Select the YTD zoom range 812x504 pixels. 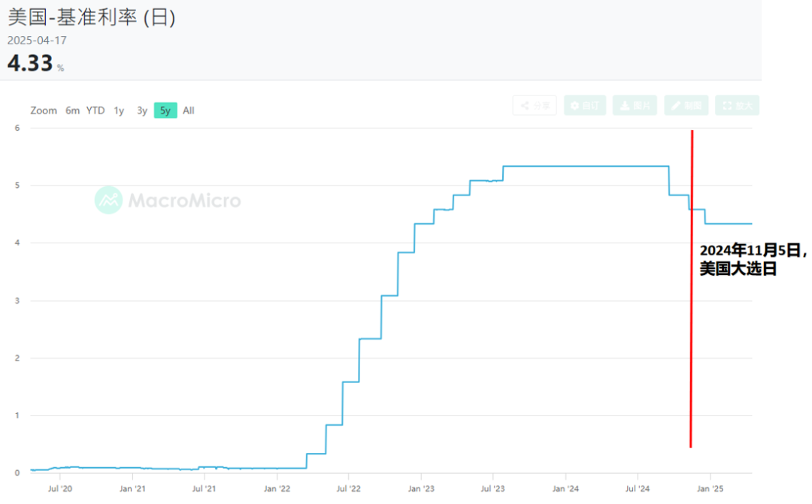click(95, 110)
